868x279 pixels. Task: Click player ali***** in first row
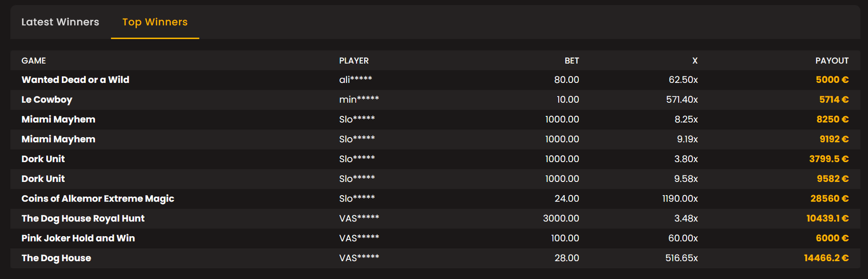(355, 80)
